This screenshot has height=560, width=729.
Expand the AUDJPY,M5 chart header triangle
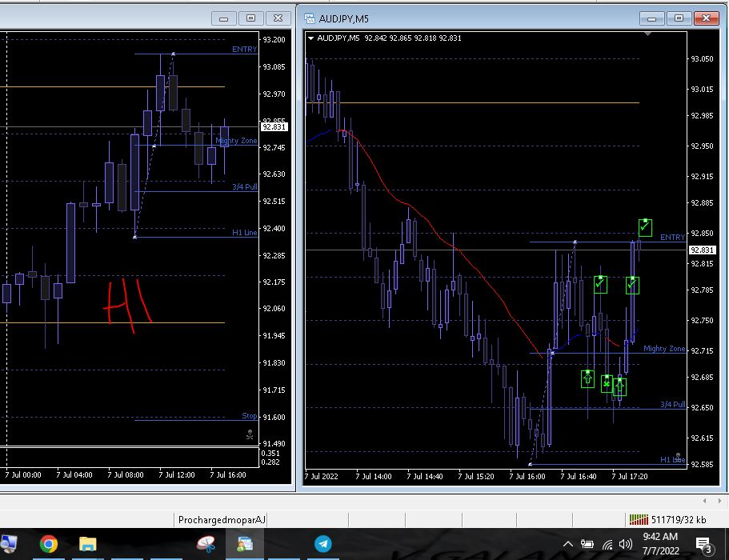tap(310, 38)
